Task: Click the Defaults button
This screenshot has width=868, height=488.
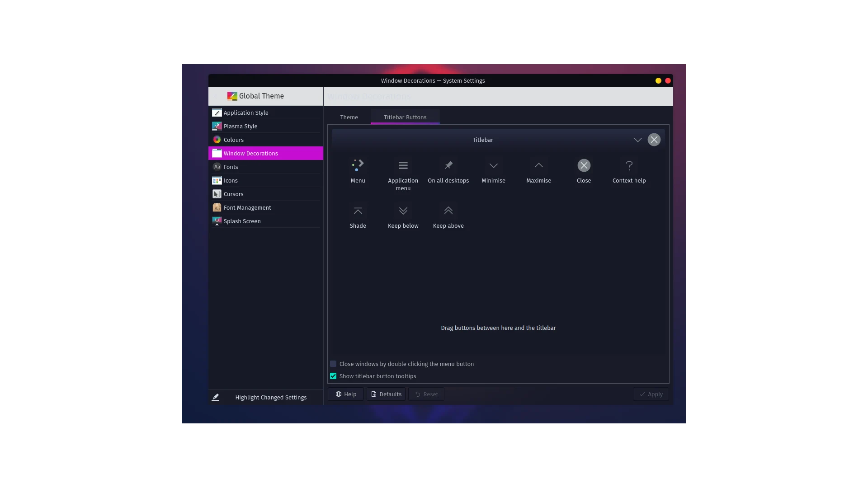Action: point(386,394)
